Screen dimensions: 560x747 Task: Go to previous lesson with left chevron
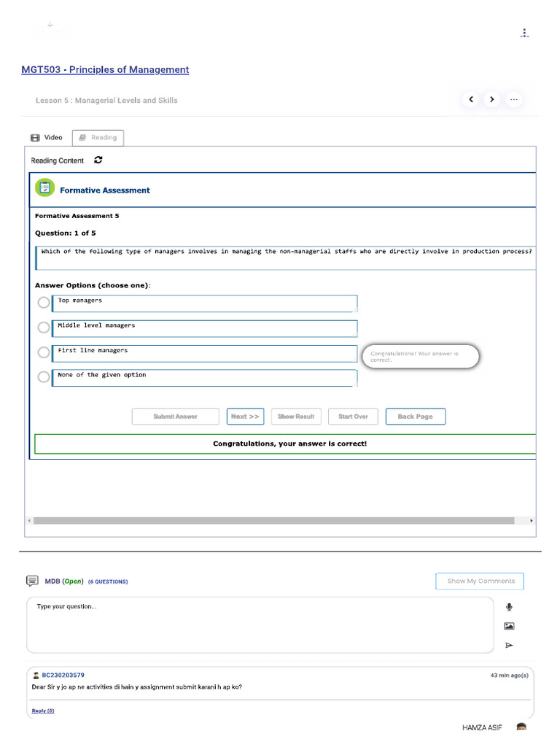[x=471, y=99]
